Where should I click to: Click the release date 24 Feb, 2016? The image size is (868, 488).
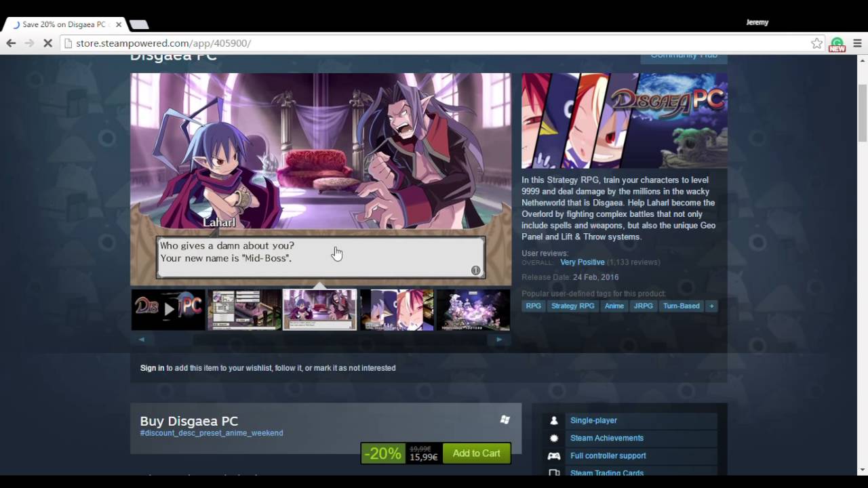(595, 277)
